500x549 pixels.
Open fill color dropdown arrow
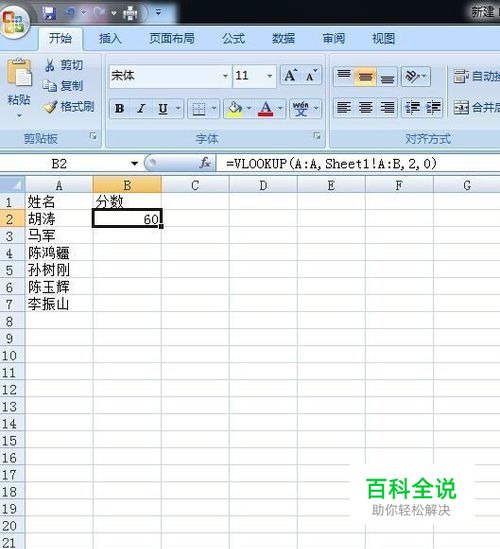coord(249,109)
